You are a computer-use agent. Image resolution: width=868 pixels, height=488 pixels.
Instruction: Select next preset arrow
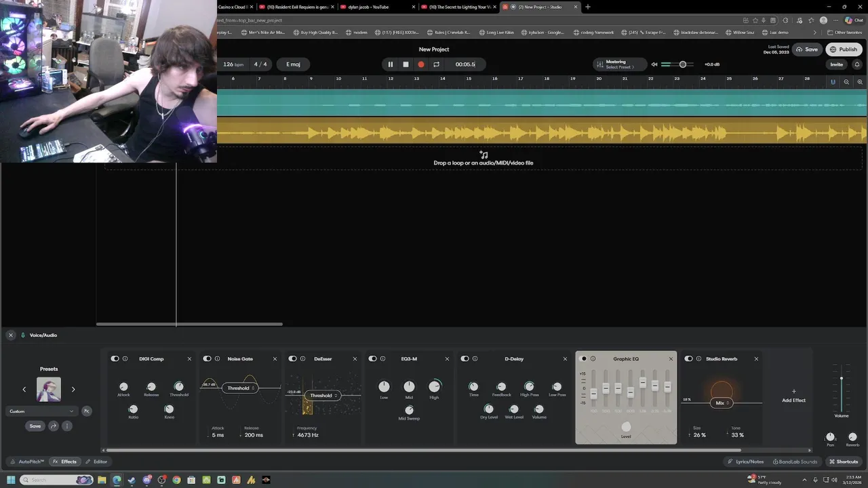(x=73, y=389)
